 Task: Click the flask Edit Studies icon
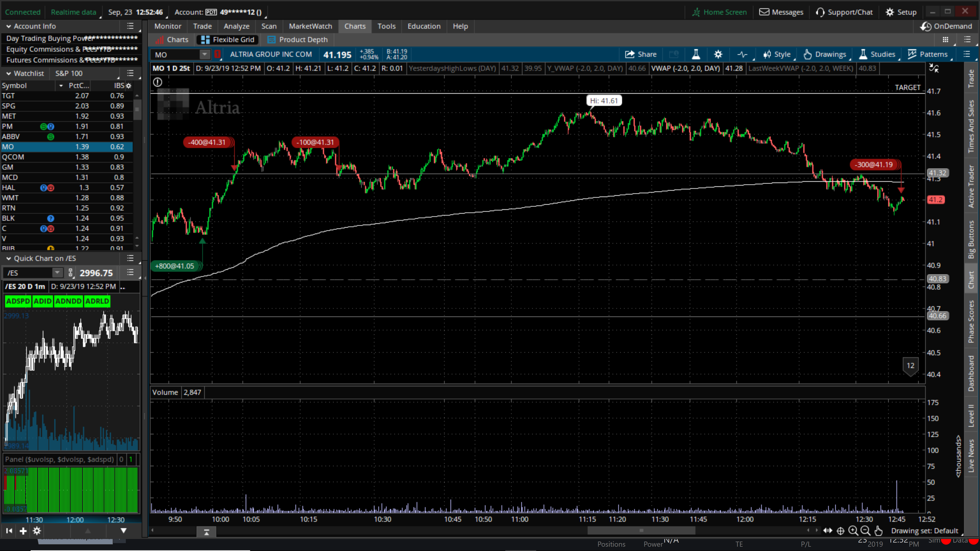click(x=696, y=54)
